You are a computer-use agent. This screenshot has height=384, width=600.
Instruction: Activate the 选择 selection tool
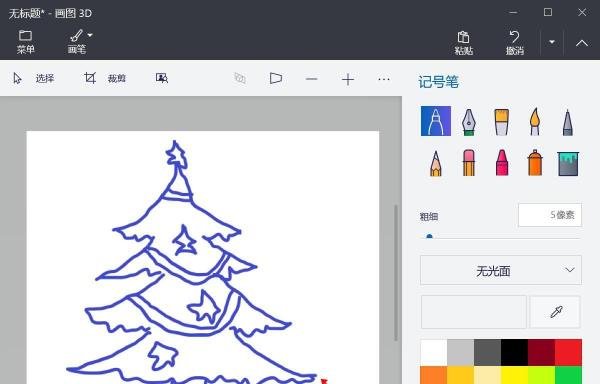point(34,78)
